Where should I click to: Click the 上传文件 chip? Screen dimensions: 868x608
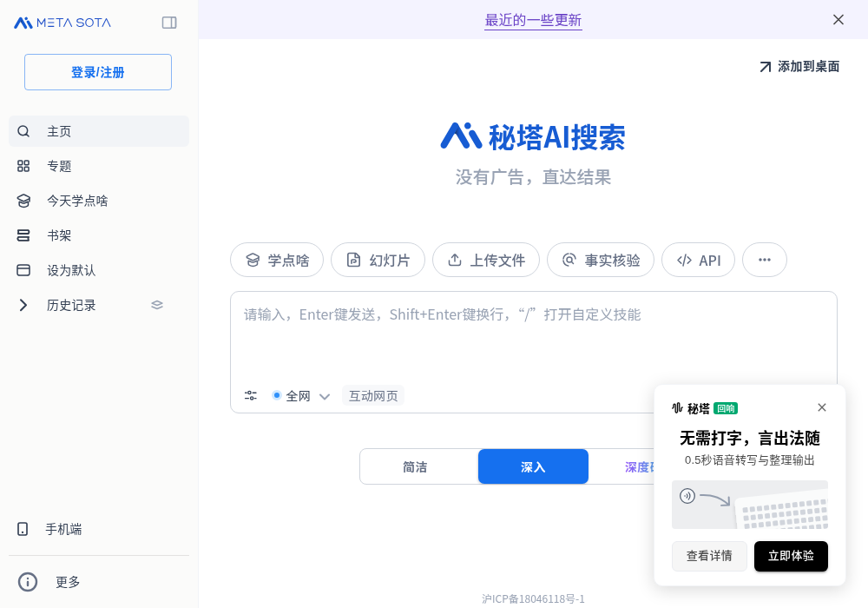click(486, 260)
